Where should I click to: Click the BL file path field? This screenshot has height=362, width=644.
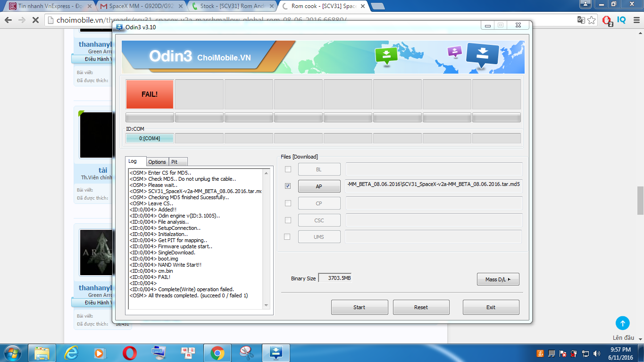pos(434,169)
